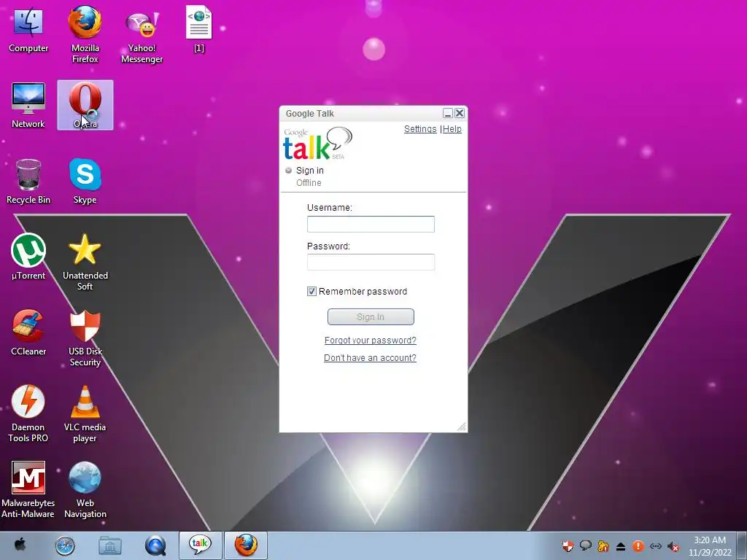Open the Computer desktop icon
747x560 pixels.
click(x=28, y=29)
